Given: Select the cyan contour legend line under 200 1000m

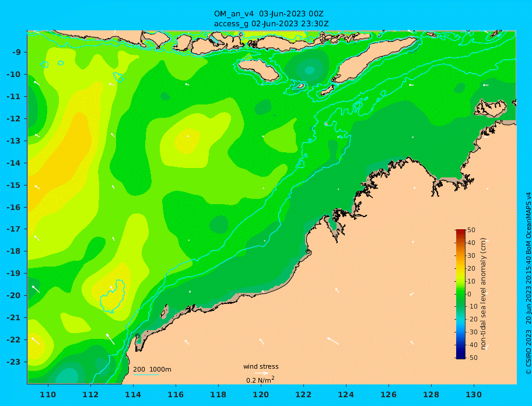Looking at the screenshot, I should pyautogui.click(x=146, y=374).
